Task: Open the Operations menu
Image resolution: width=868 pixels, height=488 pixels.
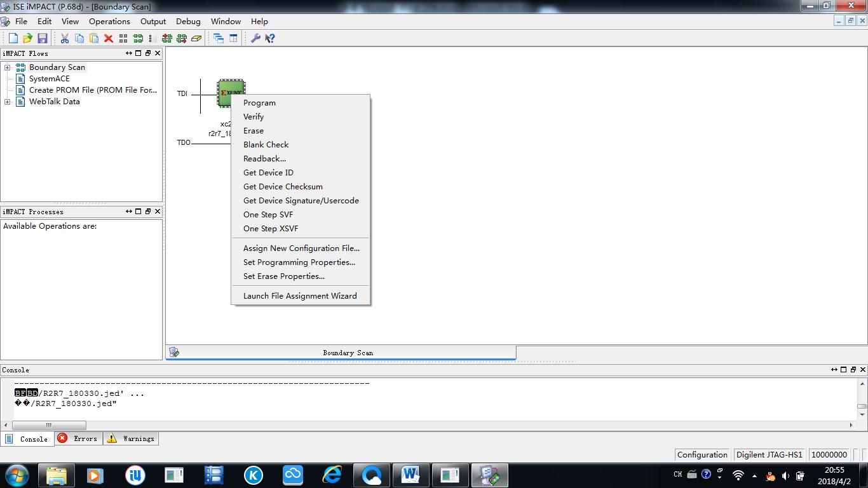Action: [109, 21]
